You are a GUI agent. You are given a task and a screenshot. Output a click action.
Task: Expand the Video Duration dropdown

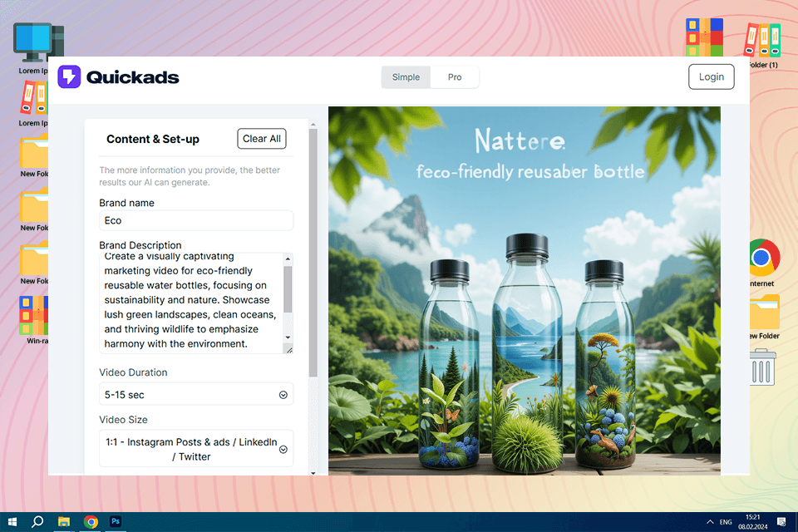196,395
